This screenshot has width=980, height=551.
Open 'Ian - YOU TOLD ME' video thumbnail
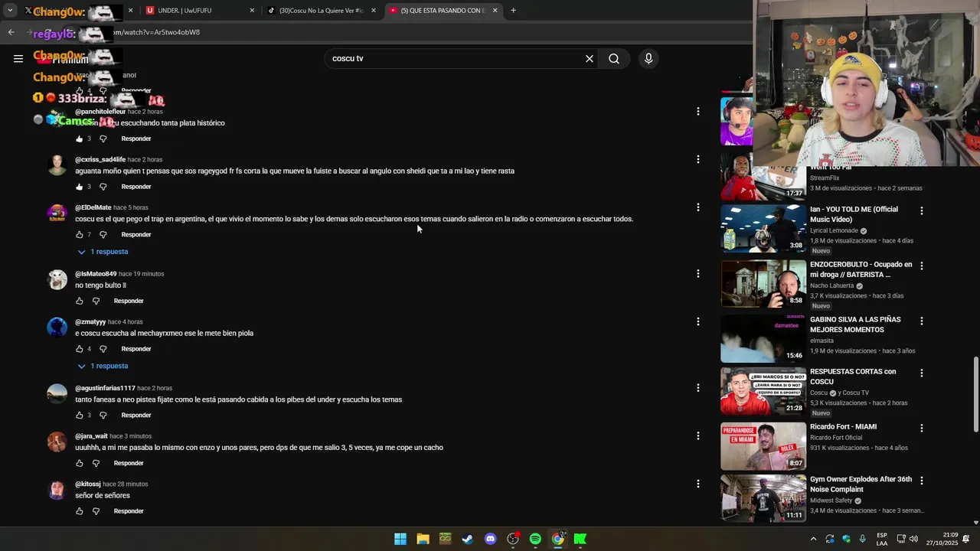click(x=763, y=228)
